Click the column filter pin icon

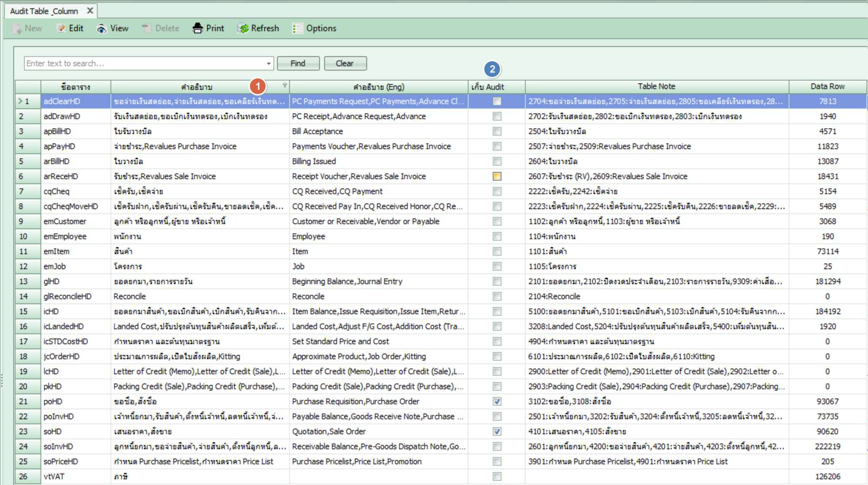(284, 85)
